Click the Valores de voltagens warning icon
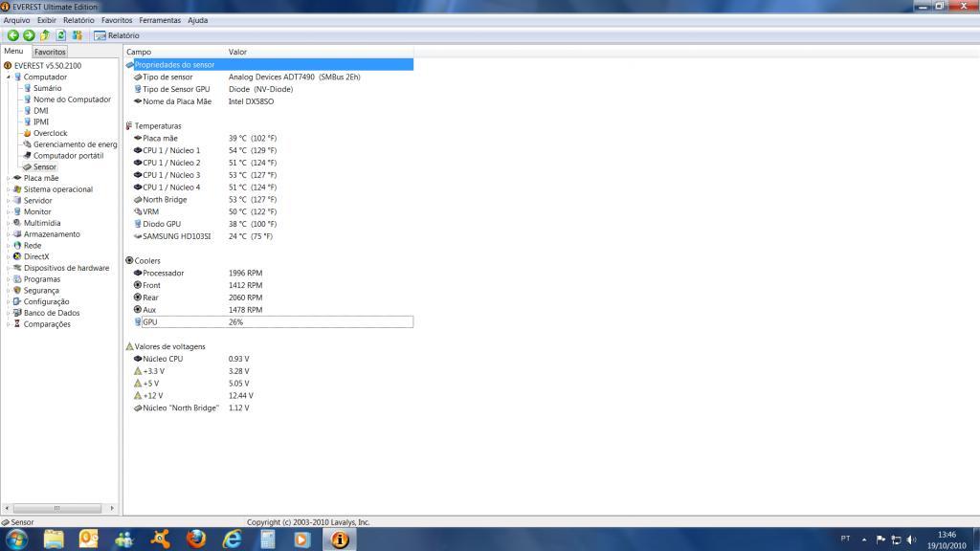This screenshot has height=551, width=980. [129, 346]
